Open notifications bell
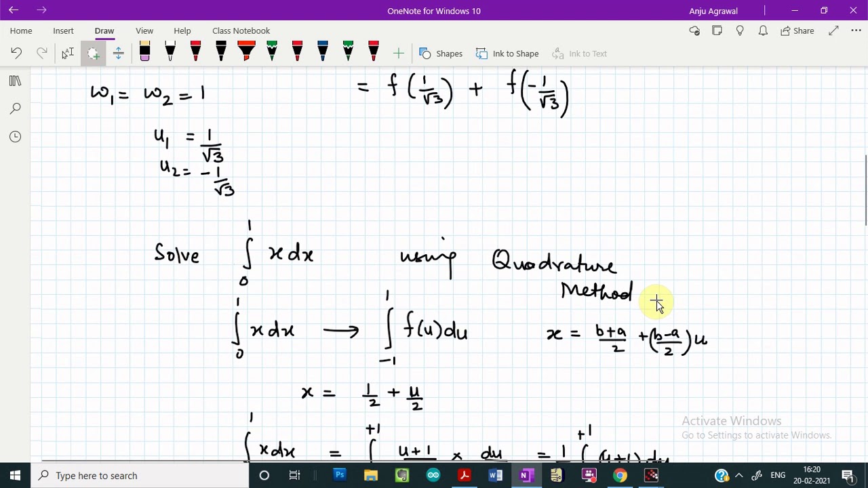The width and height of the screenshot is (868, 488). (763, 30)
